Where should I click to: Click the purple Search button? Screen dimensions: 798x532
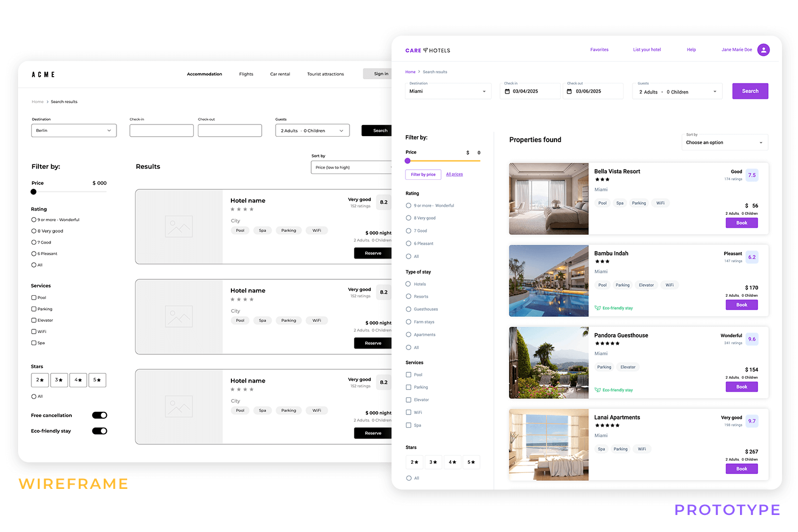tap(750, 91)
